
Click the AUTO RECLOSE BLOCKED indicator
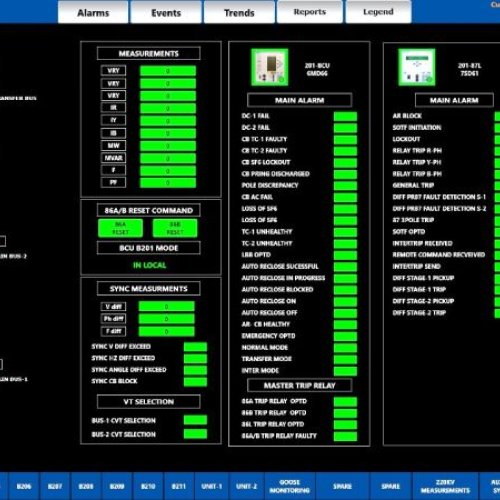click(345, 290)
